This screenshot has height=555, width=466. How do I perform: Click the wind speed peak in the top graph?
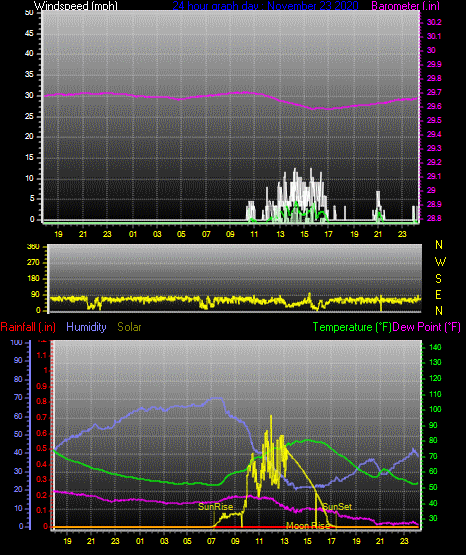(x=295, y=170)
